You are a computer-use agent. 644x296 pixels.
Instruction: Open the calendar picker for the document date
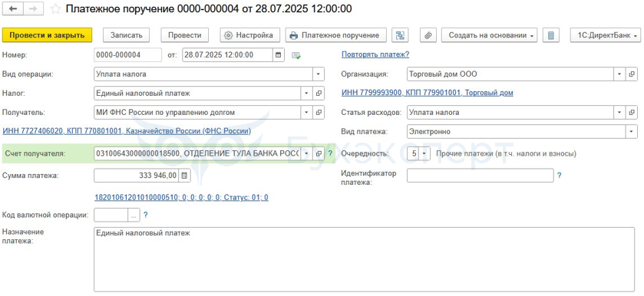279,55
